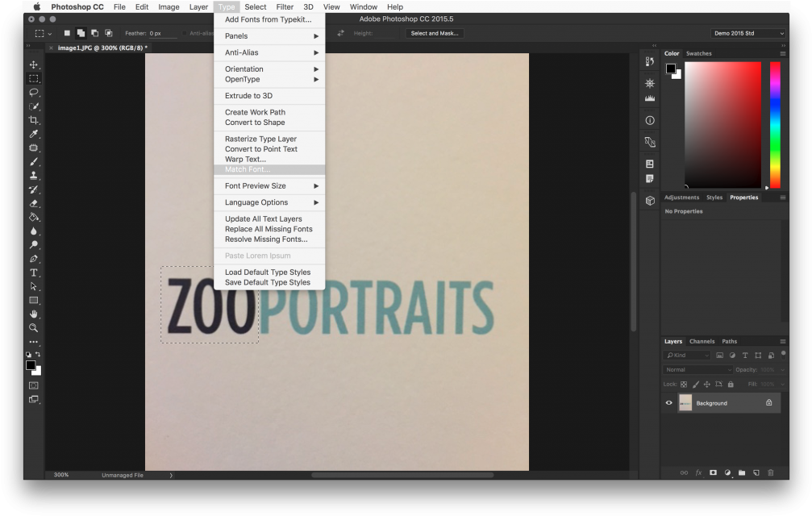Create a new group folder icon
812x516 pixels.
click(742, 472)
